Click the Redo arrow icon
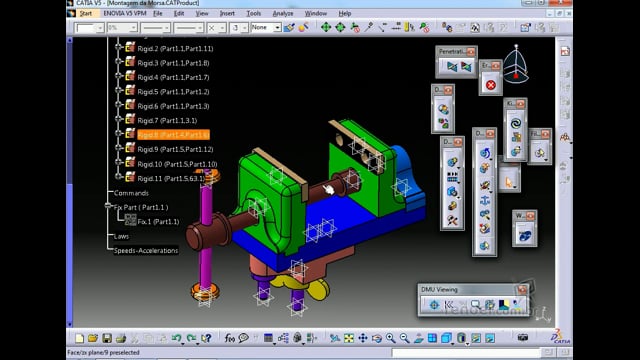Viewport: 640px width, 360px height. click(191, 338)
